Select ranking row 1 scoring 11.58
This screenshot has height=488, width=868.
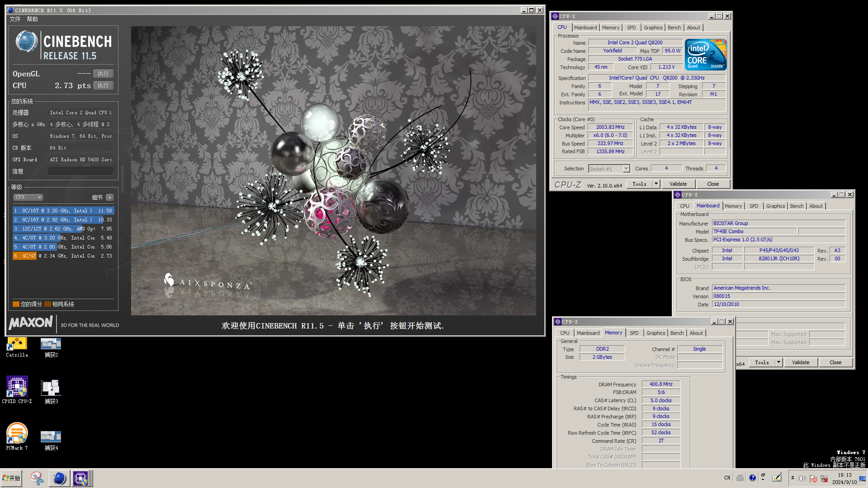[x=63, y=211]
